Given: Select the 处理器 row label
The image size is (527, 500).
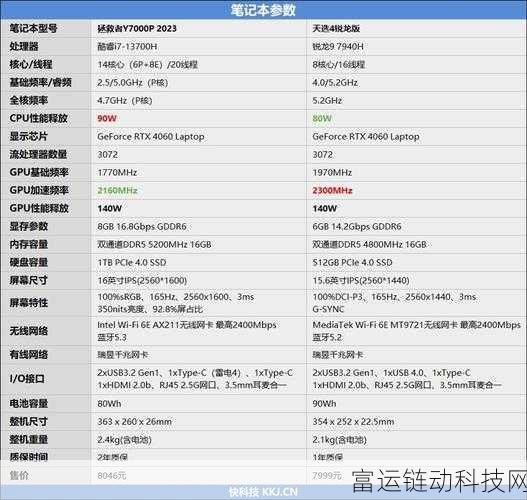Looking at the screenshot, I should (24, 46).
